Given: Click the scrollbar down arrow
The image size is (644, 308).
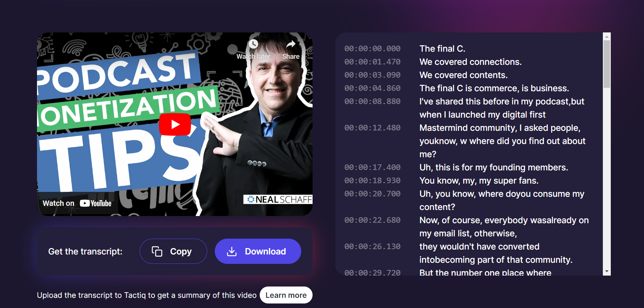Looking at the screenshot, I should [607, 271].
